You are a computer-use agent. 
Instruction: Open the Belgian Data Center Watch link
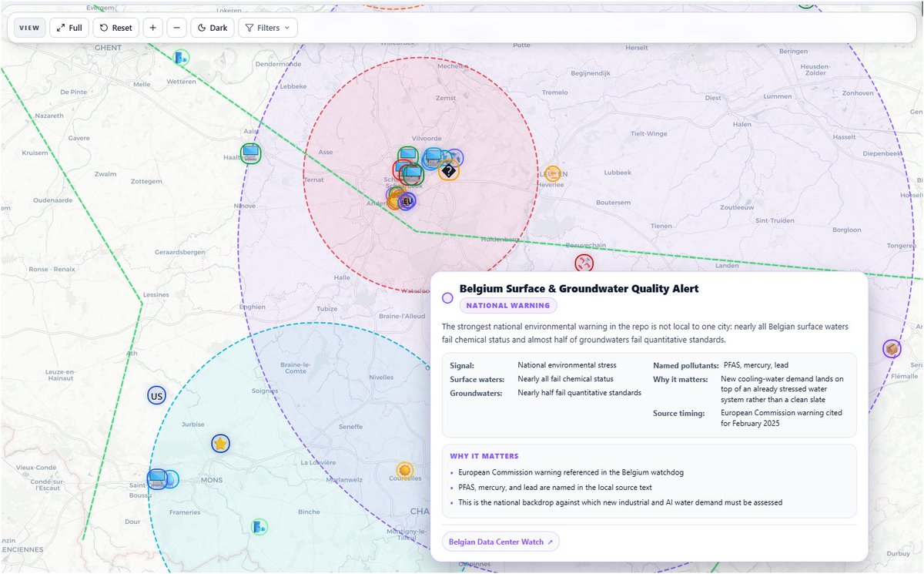point(500,542)
